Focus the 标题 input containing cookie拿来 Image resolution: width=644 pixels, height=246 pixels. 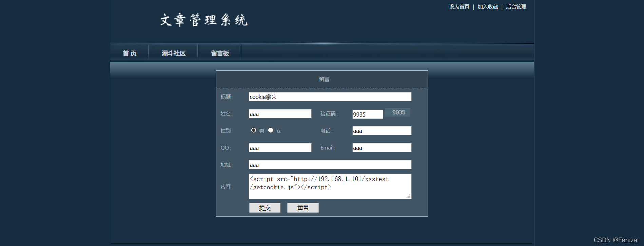pyautogui.click(x=330, y=97)
